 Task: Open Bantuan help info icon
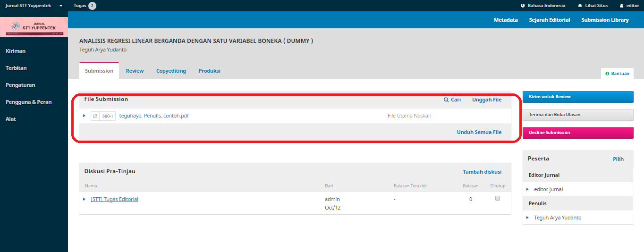coord(607,74)
